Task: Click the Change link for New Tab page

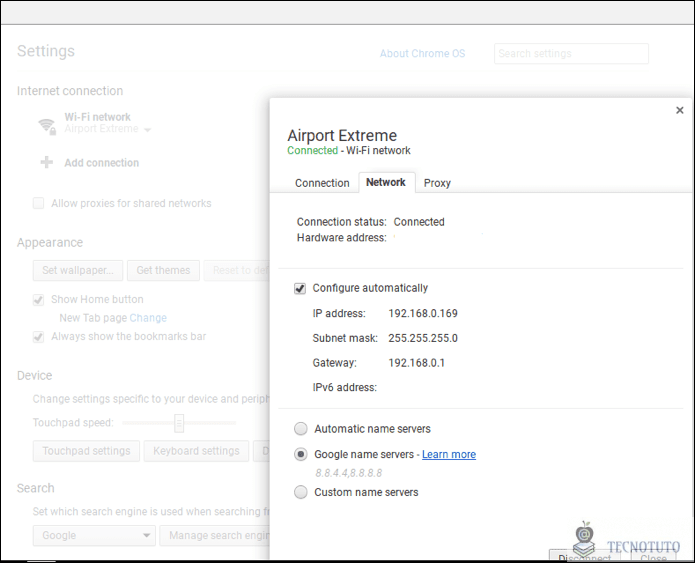Action: tap(148, 318)
